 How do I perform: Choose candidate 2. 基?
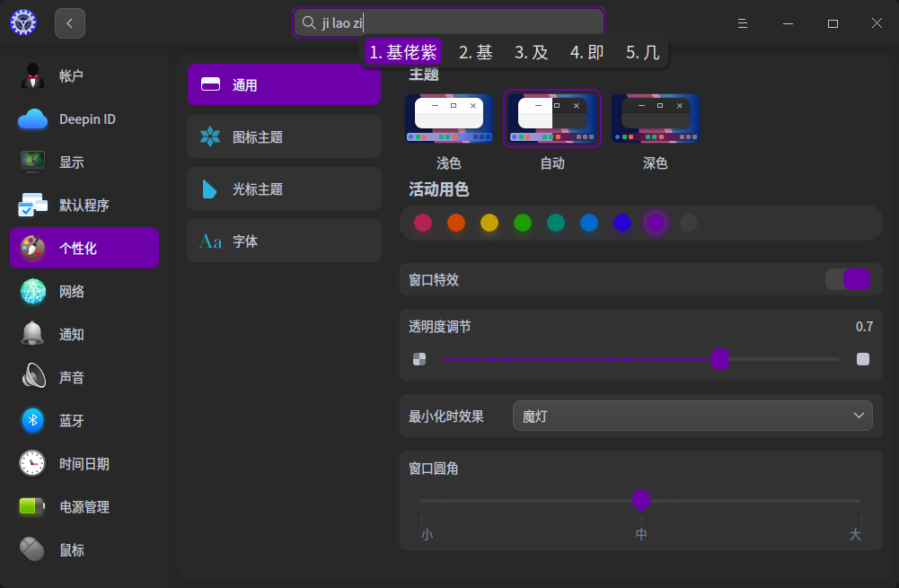tap(475, 52)
